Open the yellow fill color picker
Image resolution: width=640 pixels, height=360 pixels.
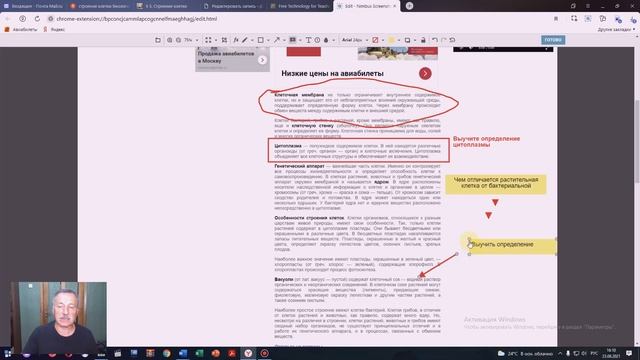pos(391,40)
